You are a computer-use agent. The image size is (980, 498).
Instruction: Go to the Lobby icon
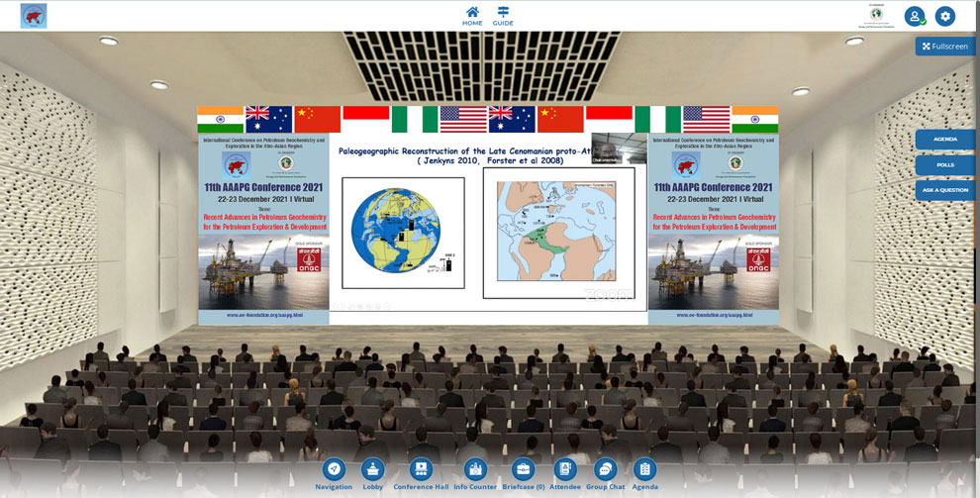point(373,474)
